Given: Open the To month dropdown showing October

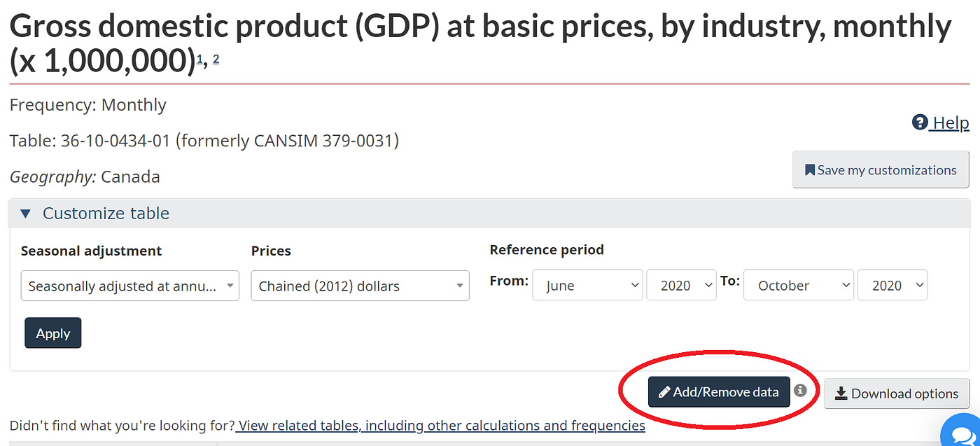Looking at the screenshot, I should (x=799, y=285).
